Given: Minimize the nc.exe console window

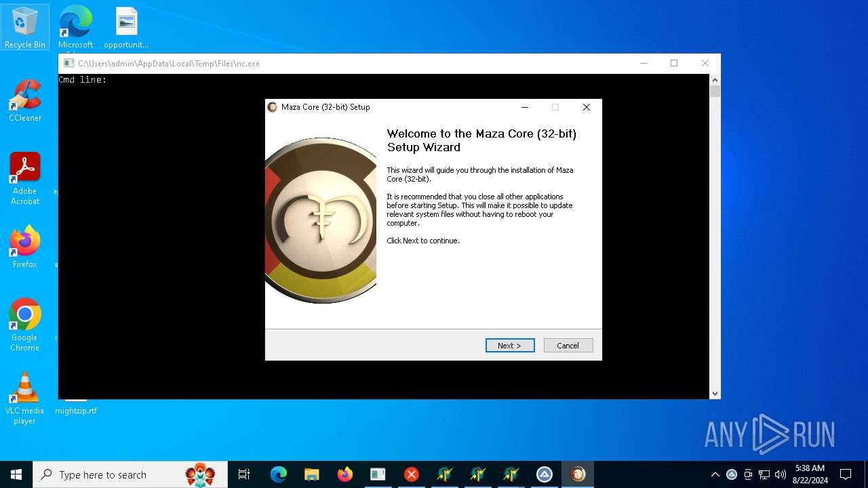Looking at the screenshot, I should (643, 63).
